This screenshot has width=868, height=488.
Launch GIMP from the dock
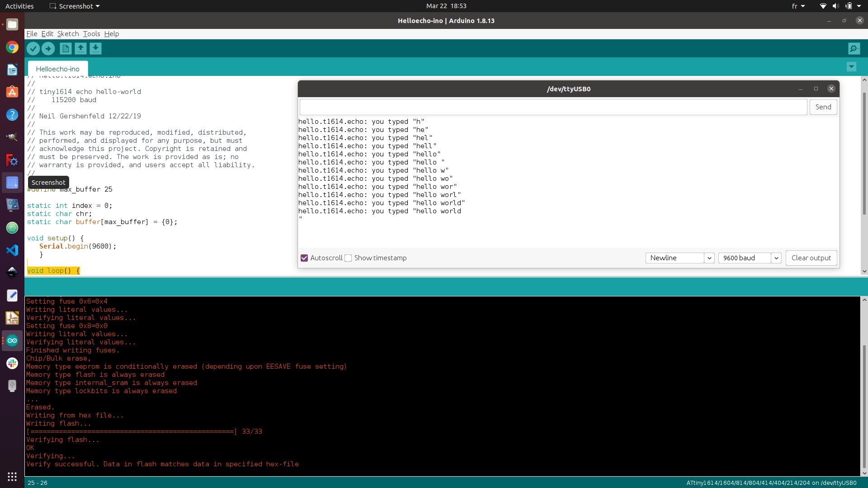click(x=12, y=137)
